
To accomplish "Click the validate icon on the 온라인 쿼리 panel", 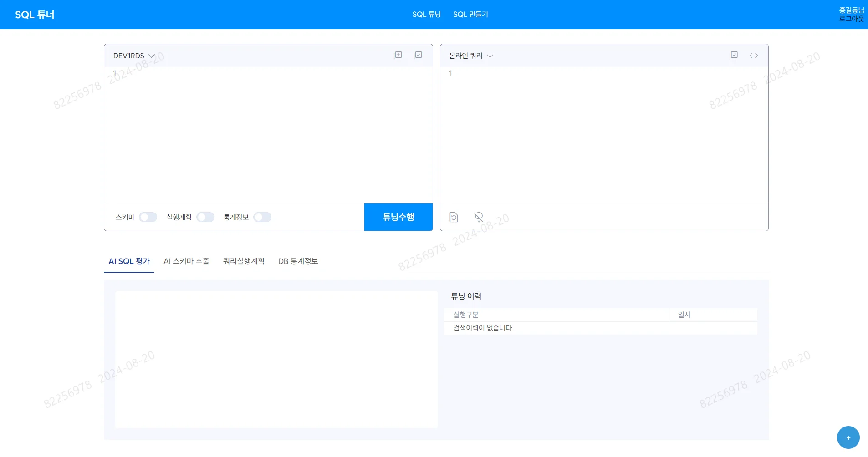I will 733,55.
